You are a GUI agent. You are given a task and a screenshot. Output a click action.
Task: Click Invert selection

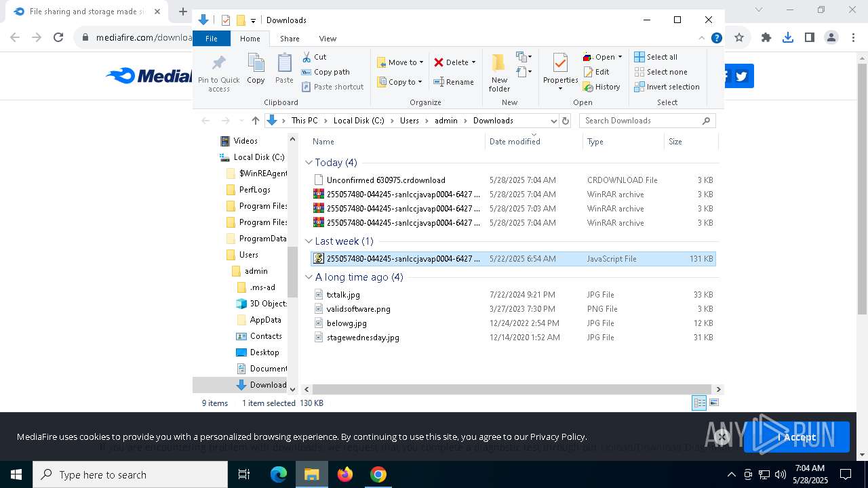coord(667,87)
